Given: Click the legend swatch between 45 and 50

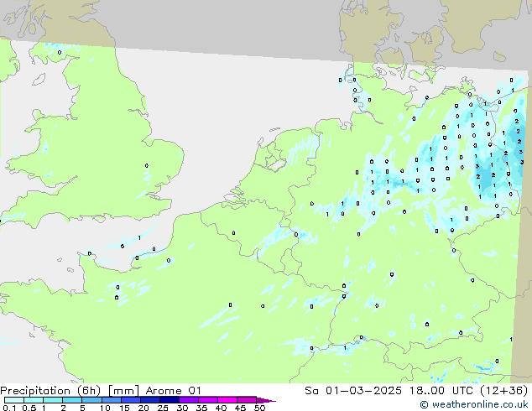Looking at the screenshot, I should tap(247, 400).
